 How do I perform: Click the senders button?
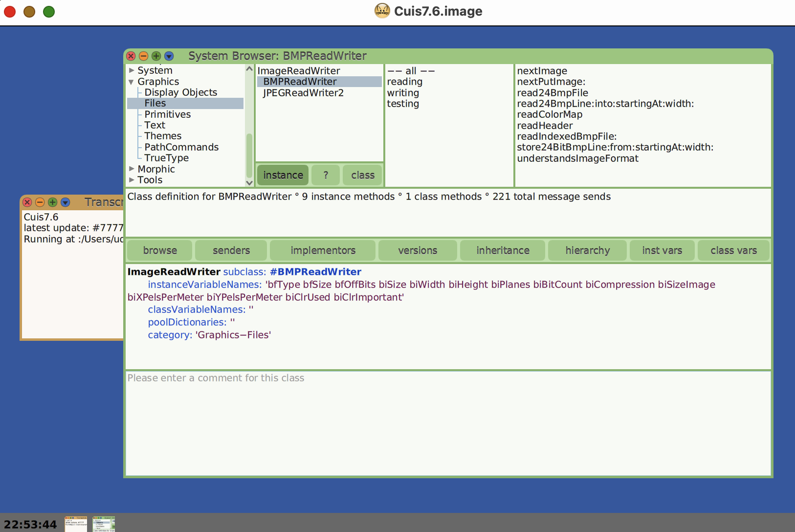[231, 250]
